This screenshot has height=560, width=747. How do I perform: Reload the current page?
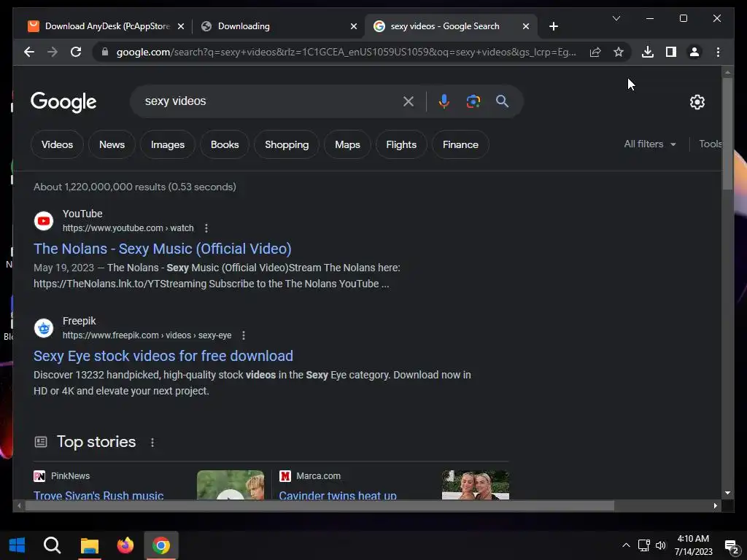click(x=76, y=52)
